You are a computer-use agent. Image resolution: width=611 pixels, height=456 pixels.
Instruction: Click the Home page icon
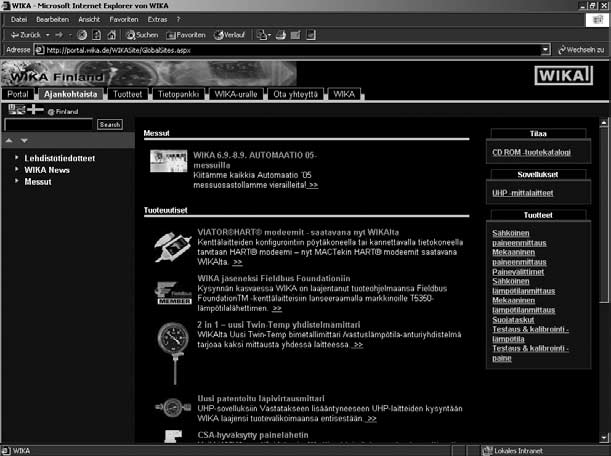coord(111,35)
